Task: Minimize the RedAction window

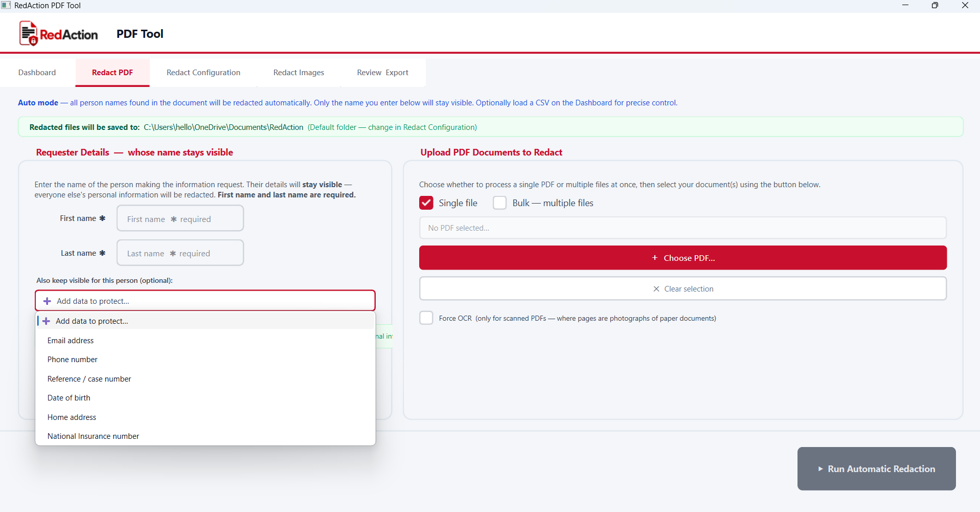Action: (905, 5)
